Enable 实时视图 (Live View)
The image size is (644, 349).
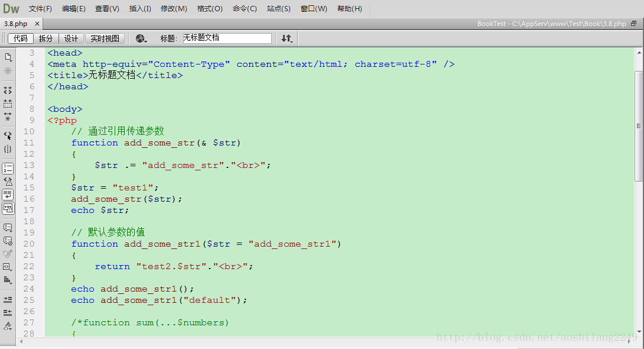pos(105,38)
